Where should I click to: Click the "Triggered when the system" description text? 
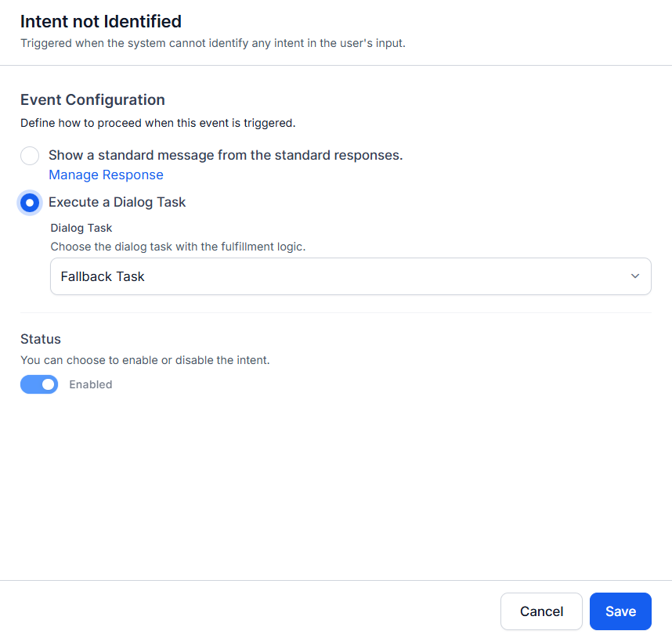[212, 42]
